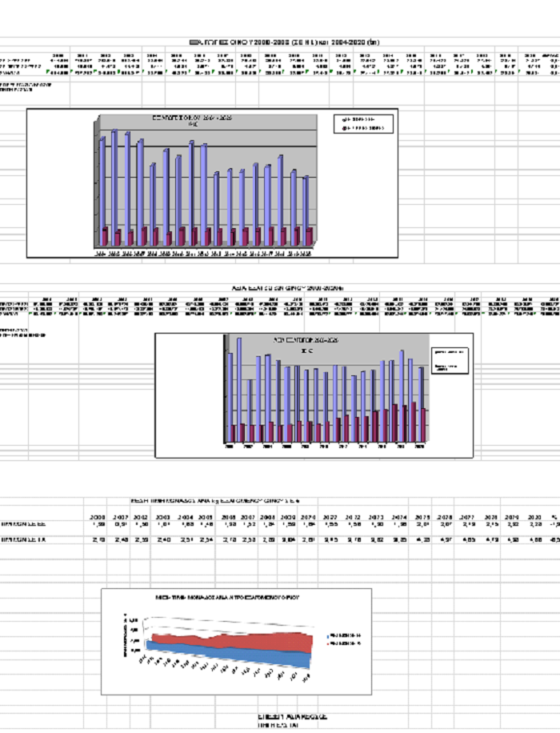Click the 1,59 value cell in bottom table
Screen dimensions: 560x733
pyautogui.click(x=99, y=525)
